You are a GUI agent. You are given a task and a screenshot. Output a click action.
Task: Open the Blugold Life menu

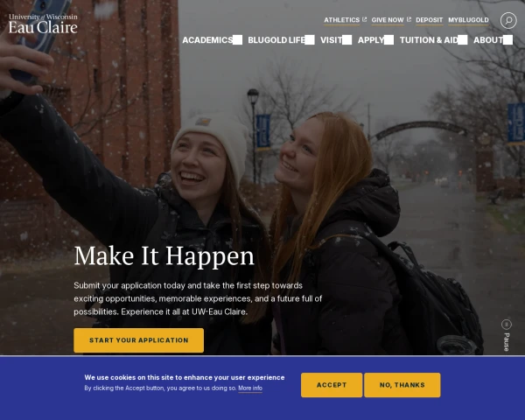(276, 40)
